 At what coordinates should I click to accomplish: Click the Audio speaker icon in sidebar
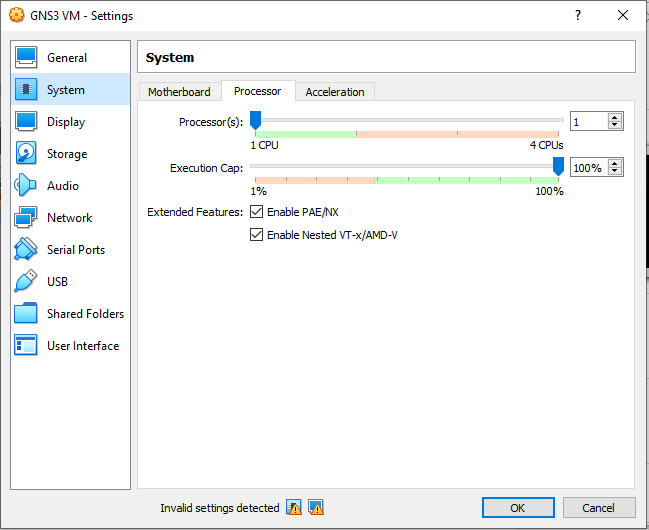(x=25, y=185)
